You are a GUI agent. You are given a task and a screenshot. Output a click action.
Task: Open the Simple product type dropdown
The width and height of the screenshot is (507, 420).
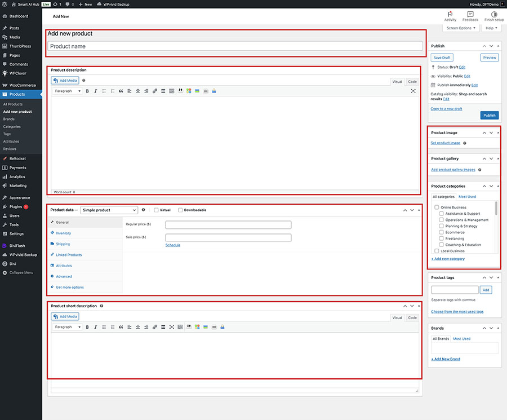click(x=109, y=210)
